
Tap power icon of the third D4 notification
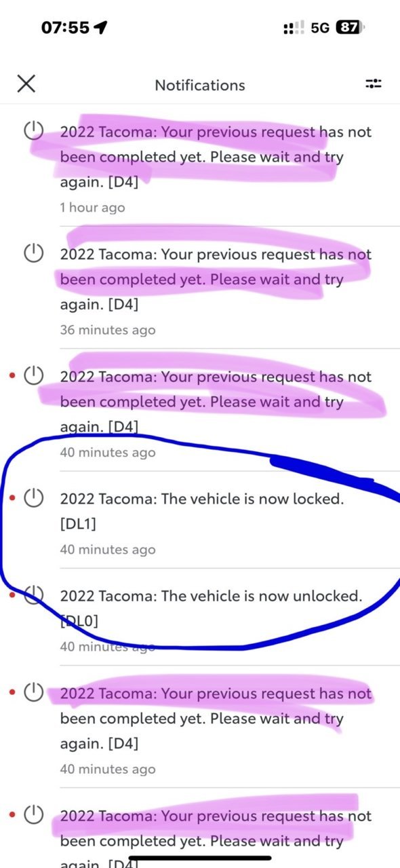[x=34, y=376]
